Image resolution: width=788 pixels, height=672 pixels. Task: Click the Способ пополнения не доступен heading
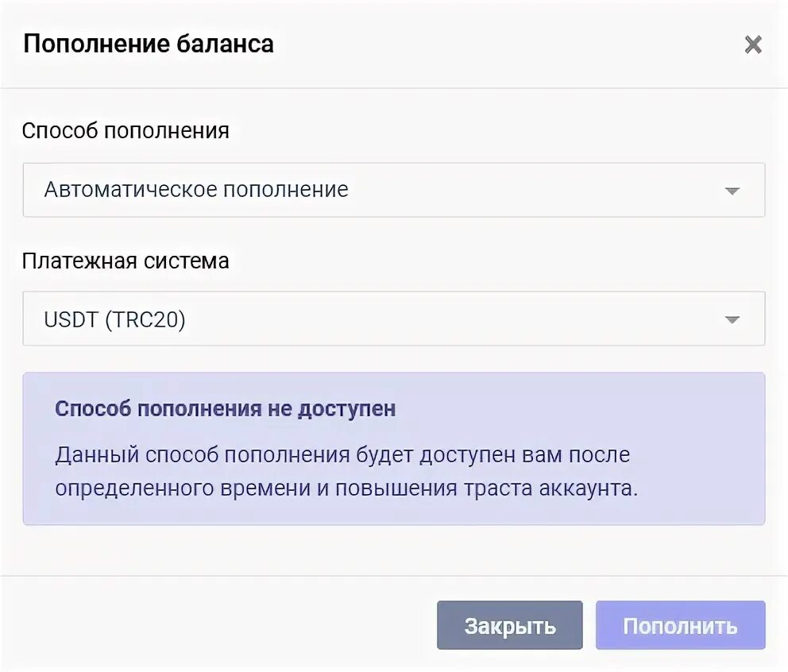click(x=225, y=408)
